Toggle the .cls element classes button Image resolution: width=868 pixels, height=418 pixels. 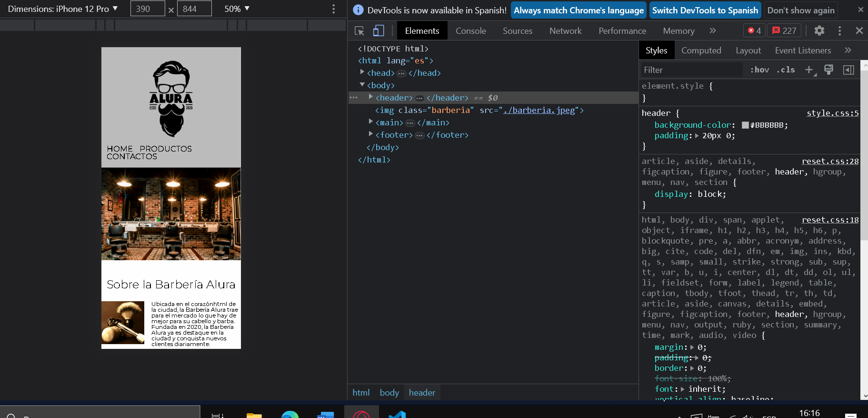click(786, 70)
